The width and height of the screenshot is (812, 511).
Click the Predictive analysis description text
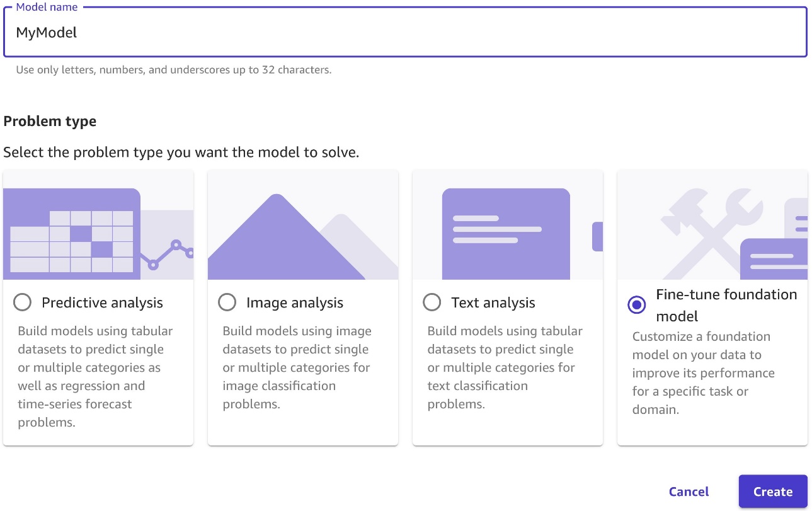click(95, 377)
